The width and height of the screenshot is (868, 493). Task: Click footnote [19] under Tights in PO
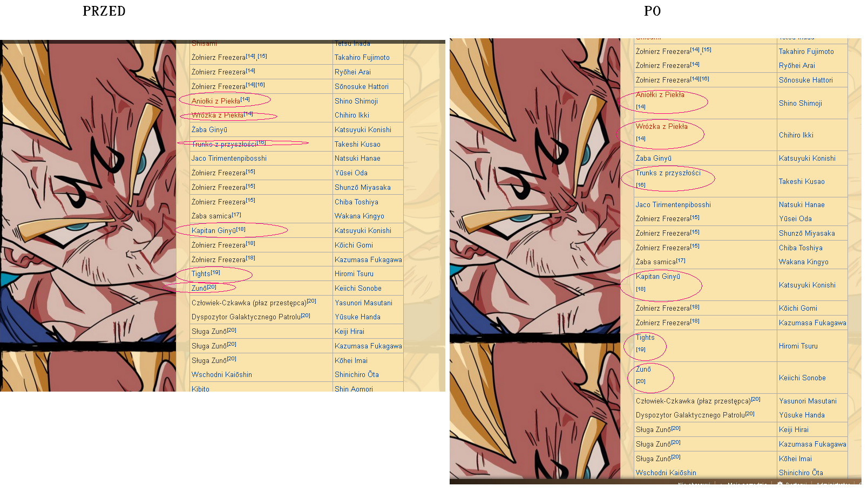click(640, 350)
